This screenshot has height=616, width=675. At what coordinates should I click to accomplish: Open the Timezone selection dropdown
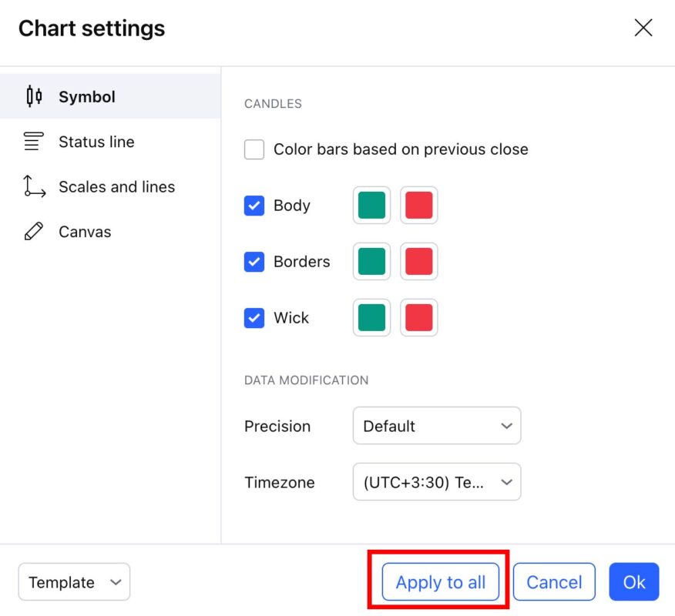[437, 482]
